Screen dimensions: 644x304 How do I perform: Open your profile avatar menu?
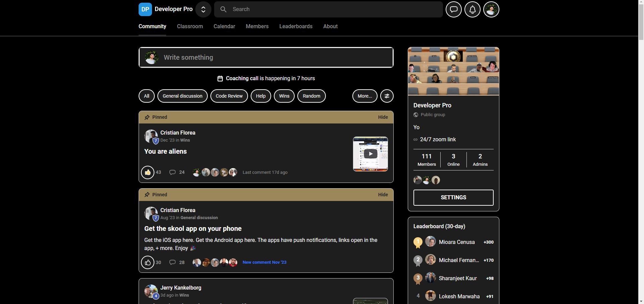(x=491, y=9)
